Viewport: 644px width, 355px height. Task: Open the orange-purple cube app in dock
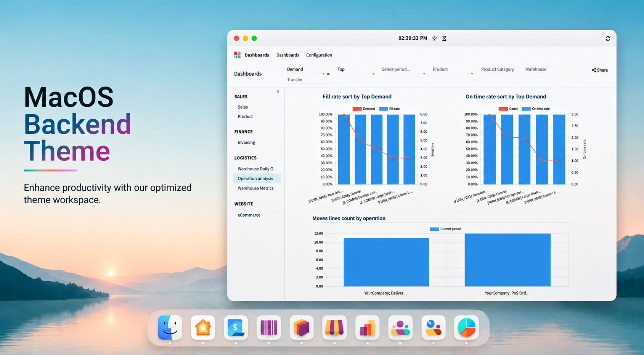[x=302, y=327]
